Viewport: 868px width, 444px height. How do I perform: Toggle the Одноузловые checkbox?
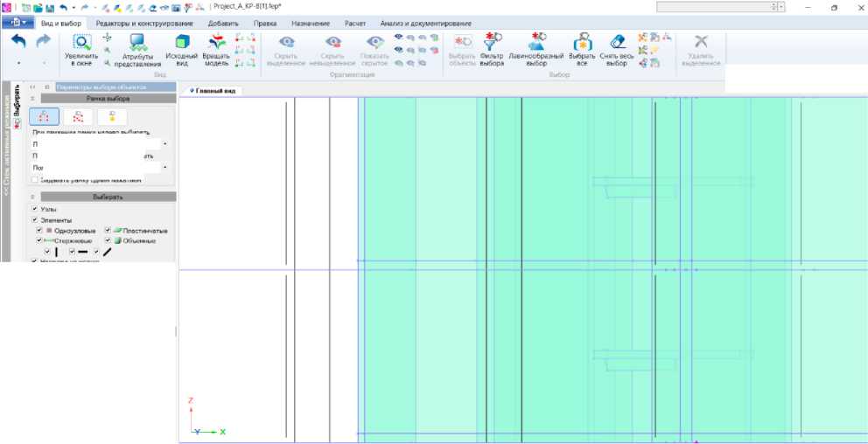click(x=39, y=230)
